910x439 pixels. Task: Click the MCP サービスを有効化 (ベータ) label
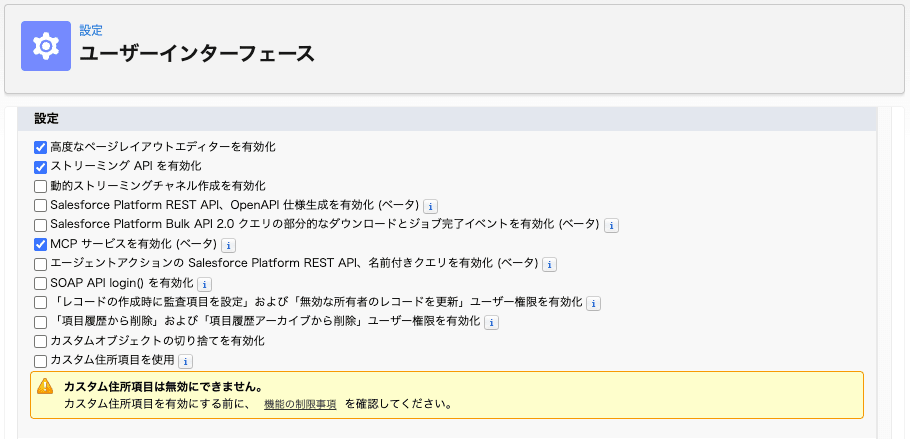(x=134, y=244)
